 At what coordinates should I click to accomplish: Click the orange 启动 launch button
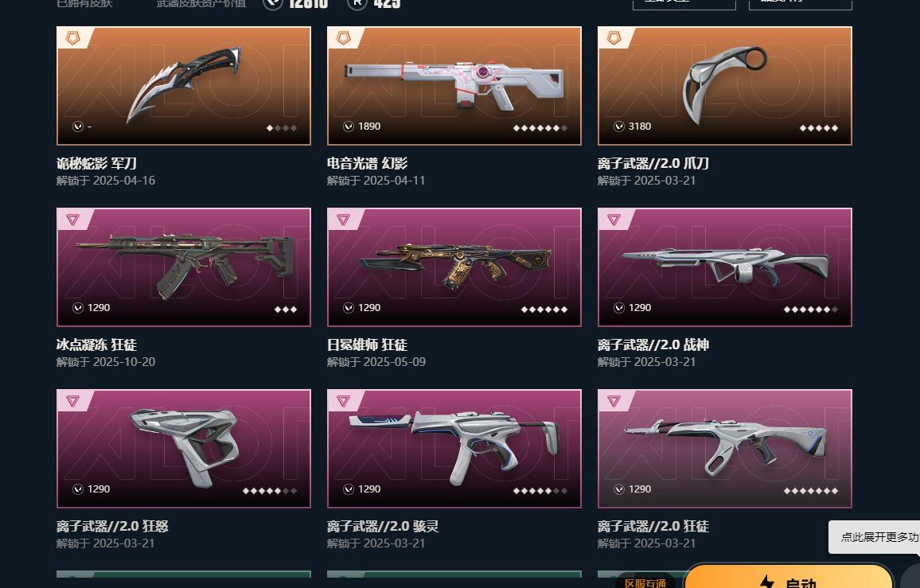click(x=789, y=577)
